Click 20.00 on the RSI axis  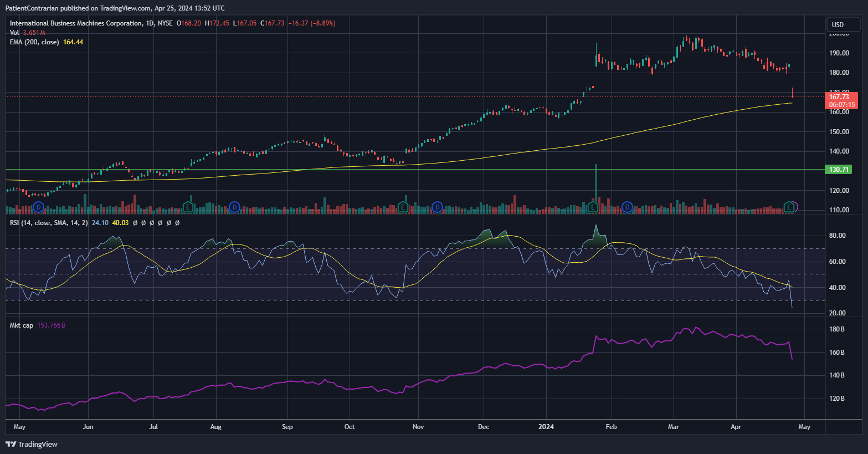[837, 313]
